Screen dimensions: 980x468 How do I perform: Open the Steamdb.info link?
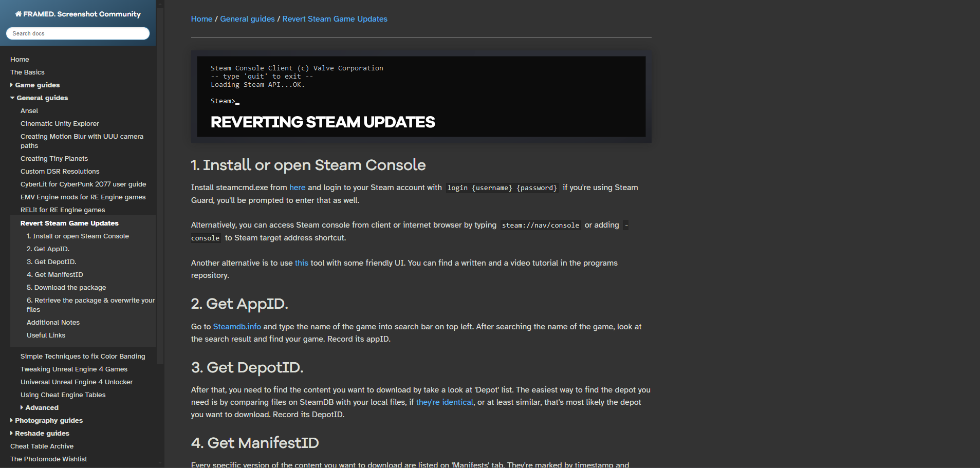[x=237, y=327]
